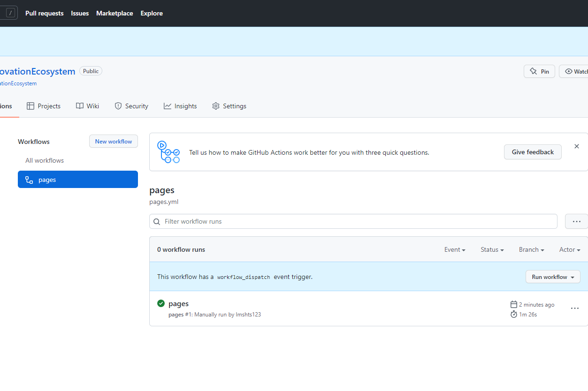This screenshot has height=391, width=588.
Task: Click the stopwatch icon next to 1m 26s
Action: [x=513, y=314]
